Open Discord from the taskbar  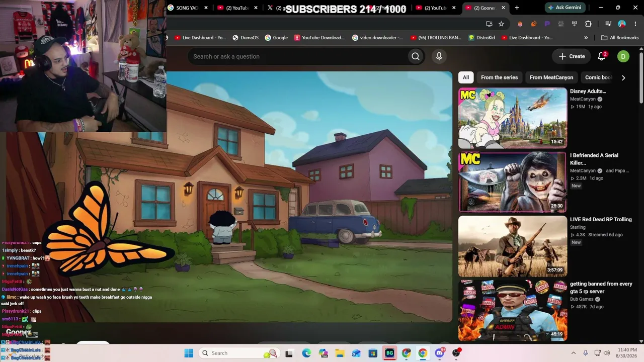tap(439, 353)
